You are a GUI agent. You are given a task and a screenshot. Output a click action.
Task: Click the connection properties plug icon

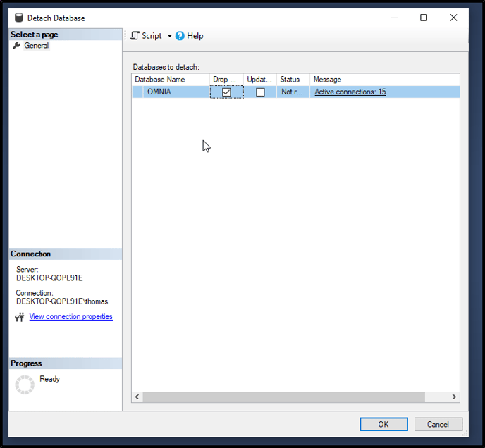coord(20,317)
